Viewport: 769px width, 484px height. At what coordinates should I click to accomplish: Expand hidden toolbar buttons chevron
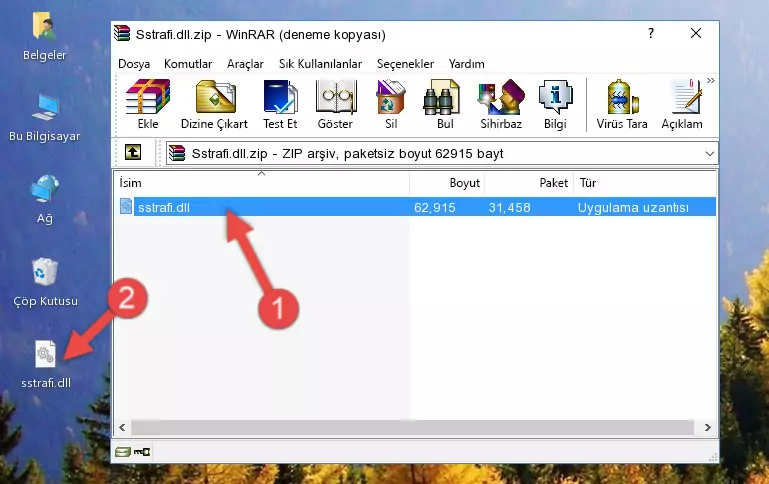[x=711, y=80]
